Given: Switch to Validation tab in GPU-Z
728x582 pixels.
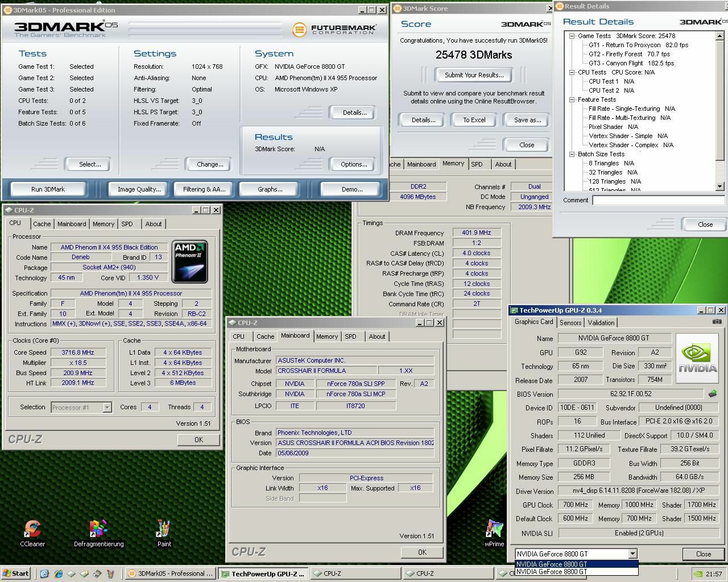Looking at the screenshot, I should (x=601, y=322).
